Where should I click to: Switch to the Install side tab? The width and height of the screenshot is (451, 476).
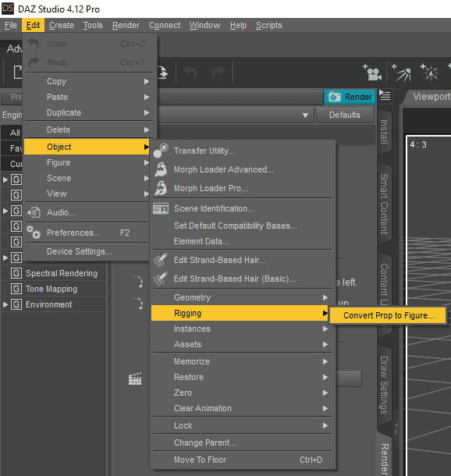[384, 131]
